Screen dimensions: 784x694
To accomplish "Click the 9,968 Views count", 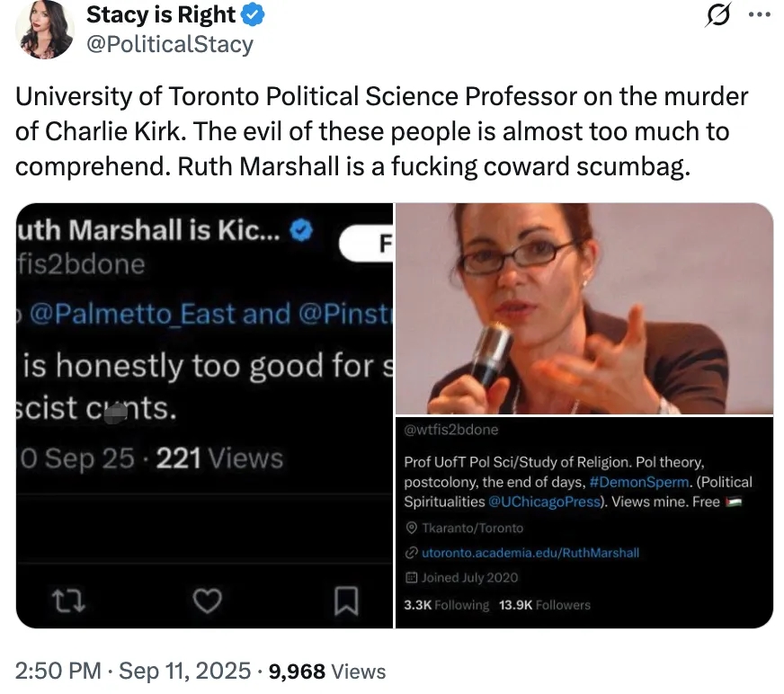I will (325, 671).
